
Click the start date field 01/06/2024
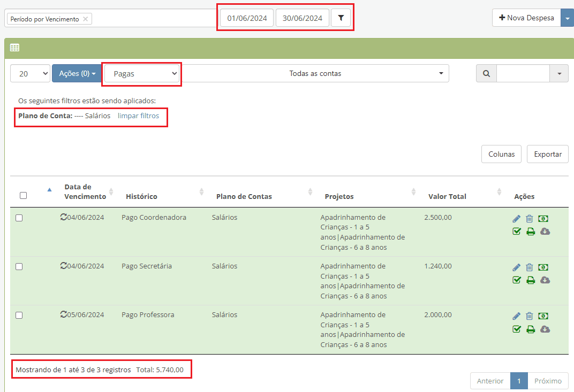click(247, 18)
